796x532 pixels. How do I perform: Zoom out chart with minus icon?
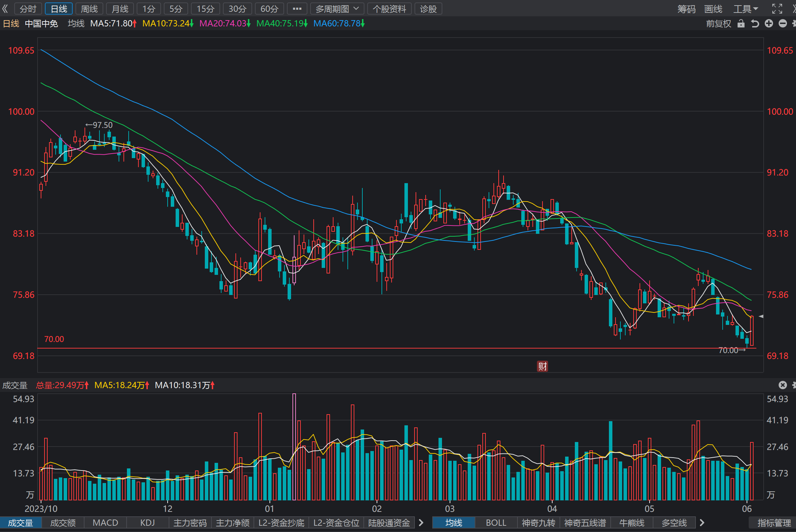point(783,24)
